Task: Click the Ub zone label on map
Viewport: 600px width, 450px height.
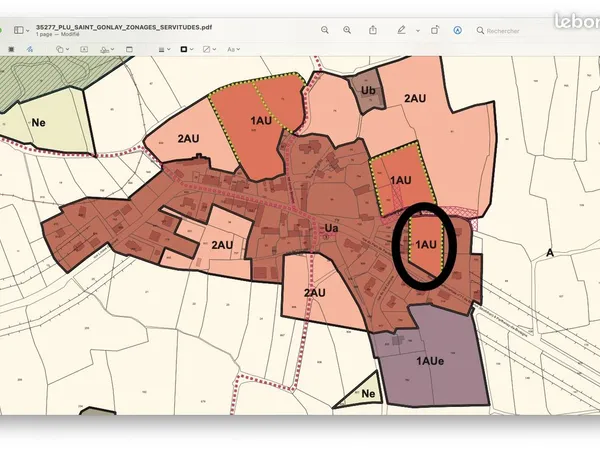Action: click(368, 91)
